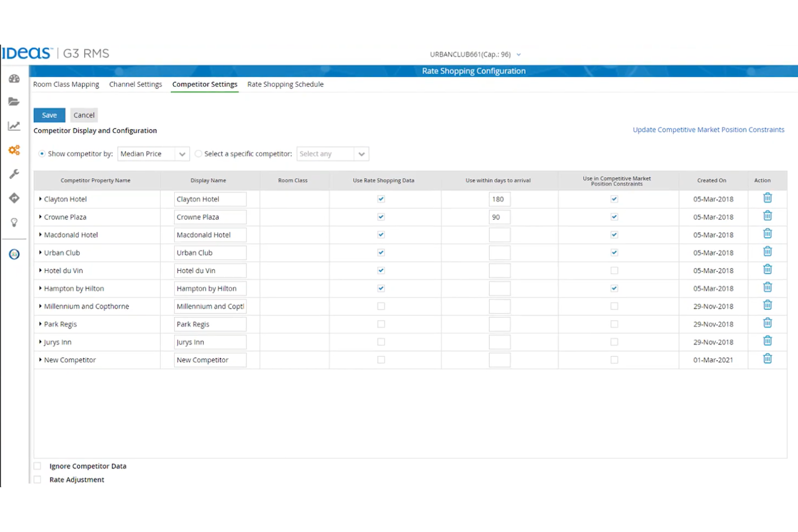Expand the Clayton Hotel row

coord(40,199)
